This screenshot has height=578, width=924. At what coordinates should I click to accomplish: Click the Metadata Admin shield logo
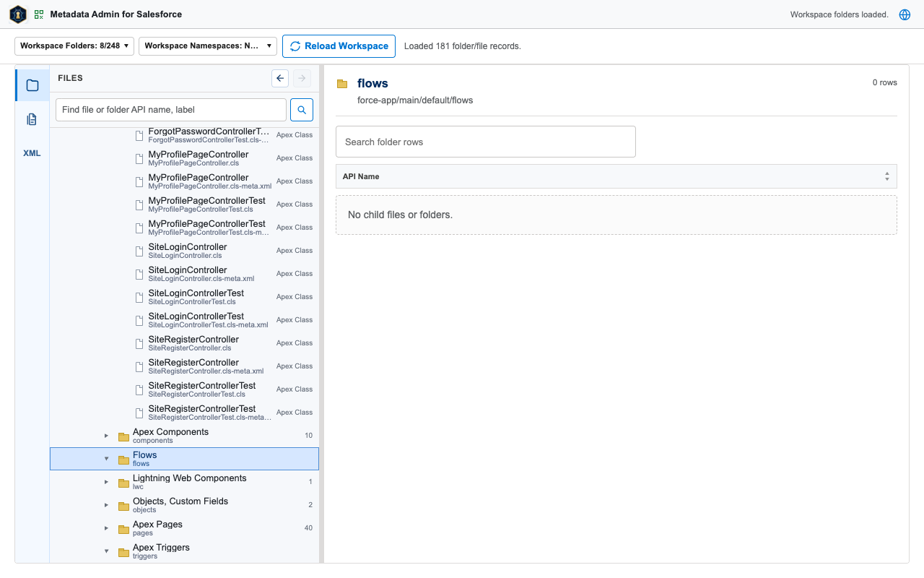(18, 14)
